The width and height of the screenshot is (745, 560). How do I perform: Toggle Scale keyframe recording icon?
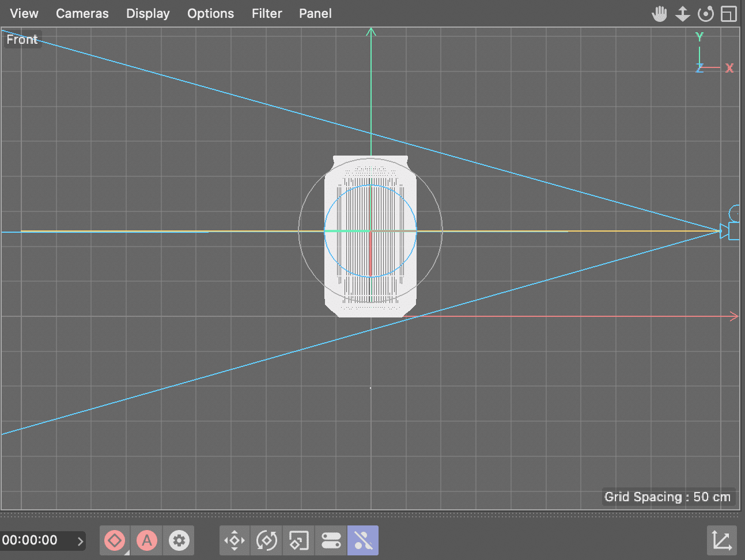click(299, 540)
